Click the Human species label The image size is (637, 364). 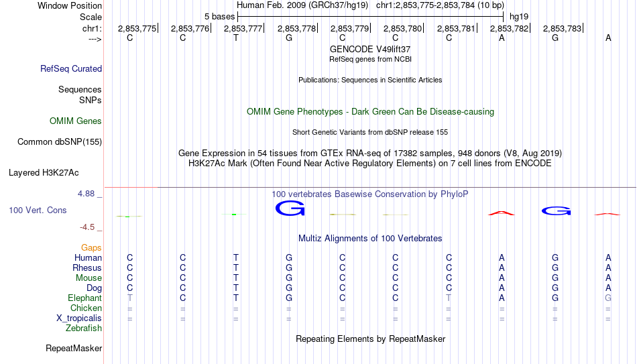coord(88,257)
